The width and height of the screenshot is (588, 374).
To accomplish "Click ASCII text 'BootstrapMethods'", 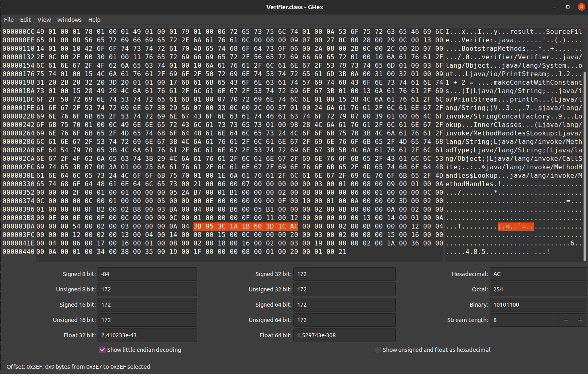I will pos(494,48).
